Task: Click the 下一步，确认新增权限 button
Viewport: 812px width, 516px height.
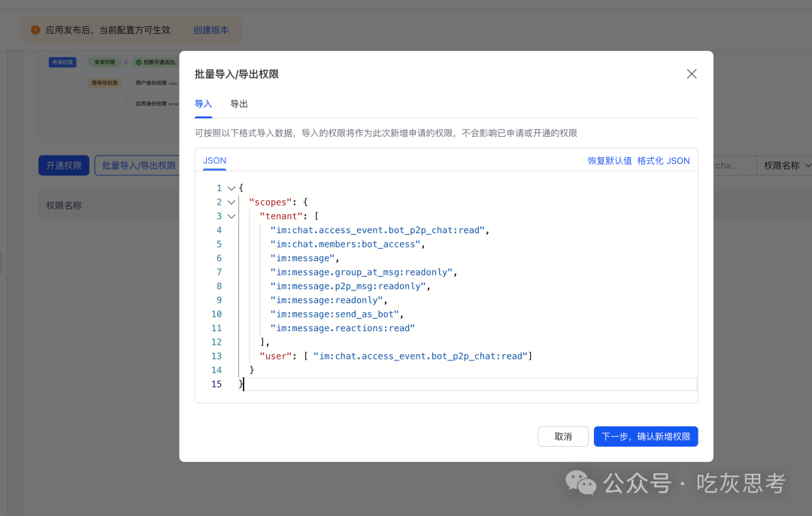Action: [x=645, y=436]
